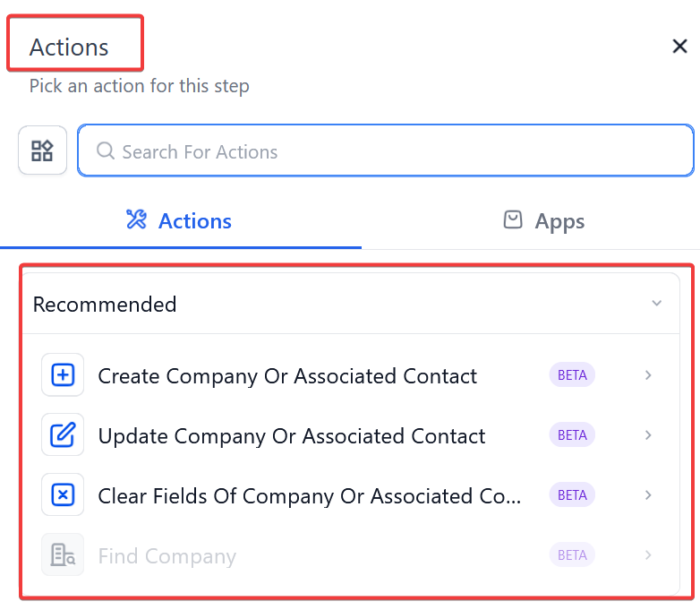This screenshot has width=700, height=610.
Task: Open the categories grid icon button
Action: 43,150
